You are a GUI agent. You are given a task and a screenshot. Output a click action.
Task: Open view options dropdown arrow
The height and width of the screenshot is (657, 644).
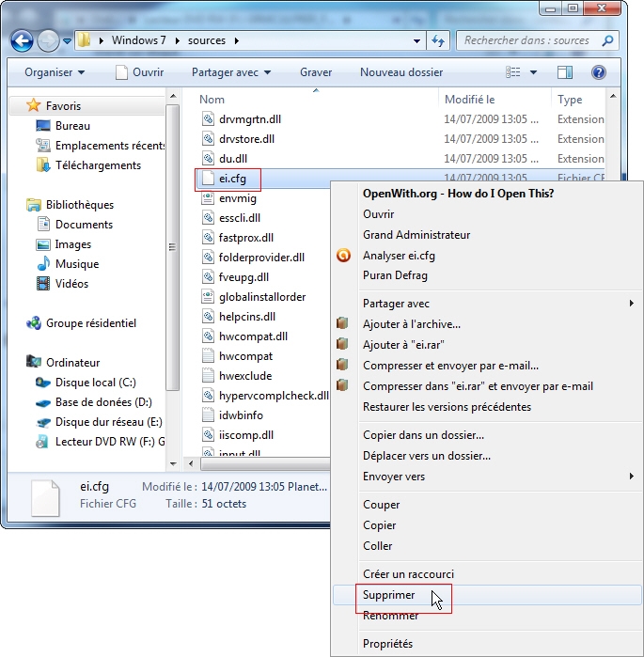click(533, 72)
